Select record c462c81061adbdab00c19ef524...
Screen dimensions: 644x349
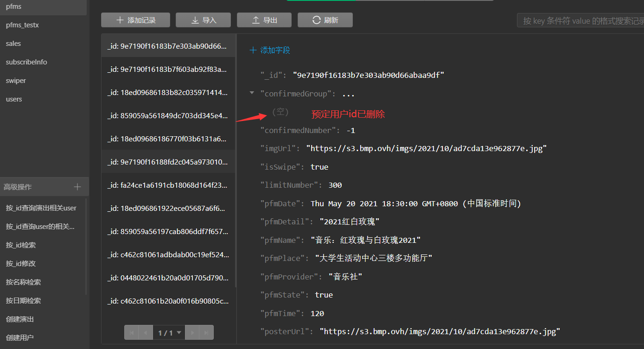tap(168, 254)
